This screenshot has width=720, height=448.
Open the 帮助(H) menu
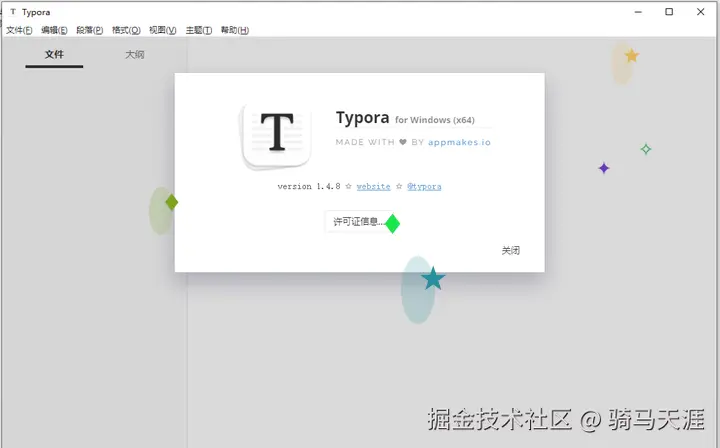point(235,30)
